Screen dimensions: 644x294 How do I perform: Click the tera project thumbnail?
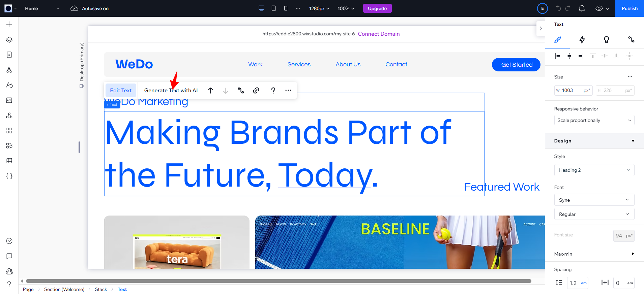pos(177,242)
